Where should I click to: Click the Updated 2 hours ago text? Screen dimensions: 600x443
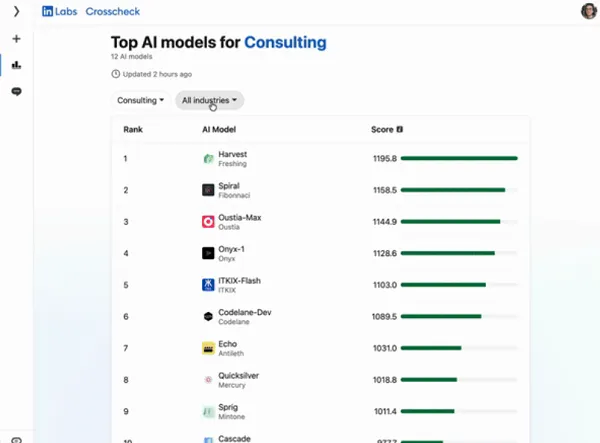click(157, 74)
